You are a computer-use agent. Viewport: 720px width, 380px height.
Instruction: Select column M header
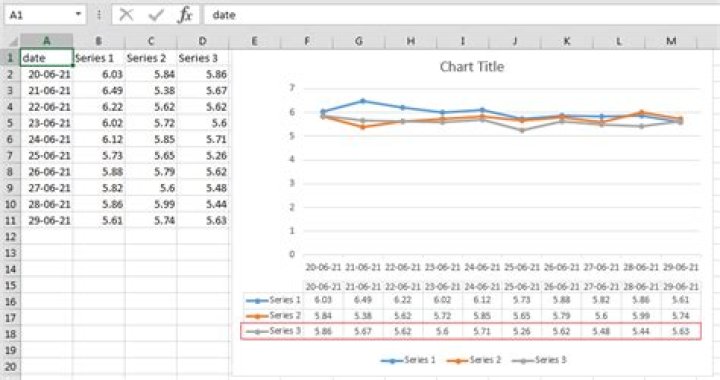[671, 41]
